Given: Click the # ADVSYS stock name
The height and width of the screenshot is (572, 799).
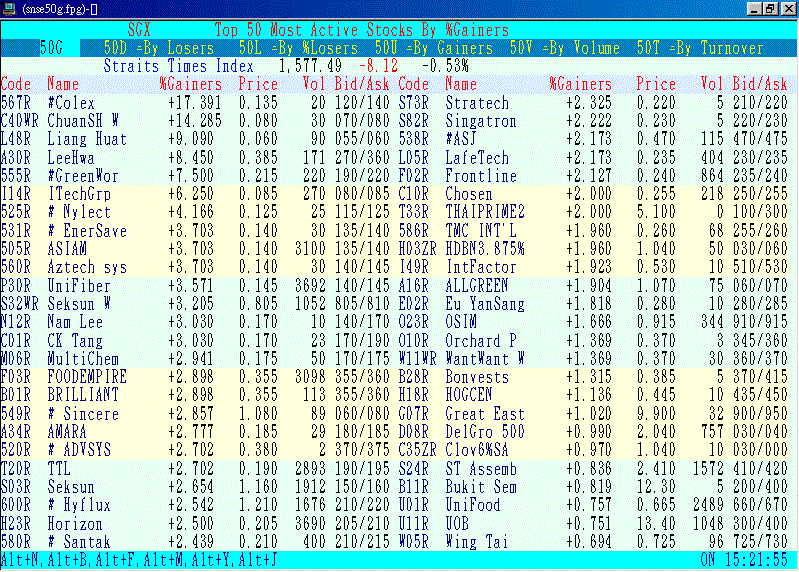Looking at the screenshot, I should [x=79, y=450].
